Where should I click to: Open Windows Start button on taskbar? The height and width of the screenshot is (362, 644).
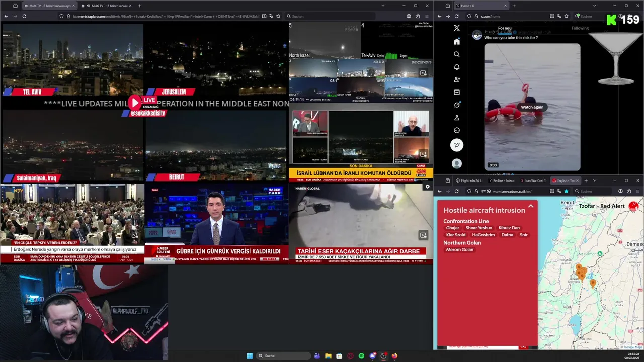tap(250, 356)
